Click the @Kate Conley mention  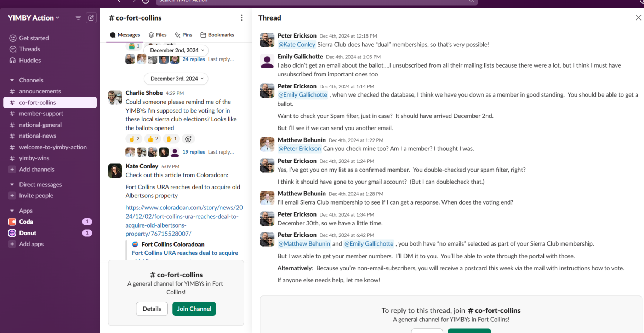pos(297,45)
